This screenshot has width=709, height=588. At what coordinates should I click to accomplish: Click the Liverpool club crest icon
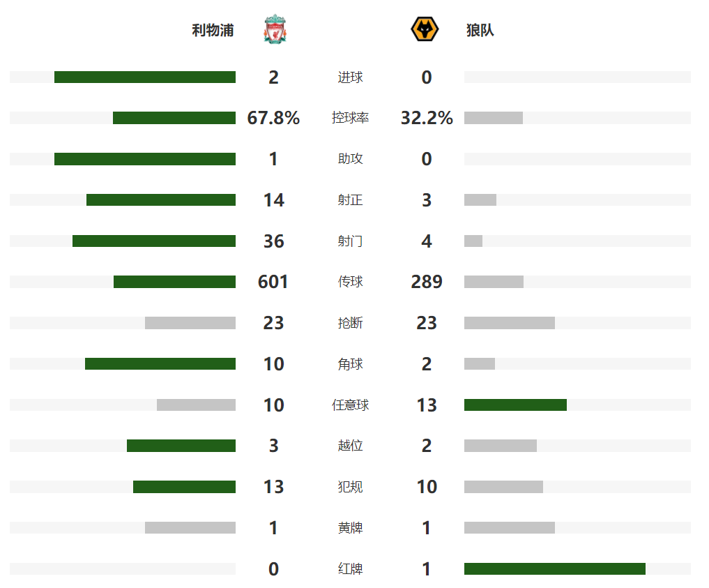275,29
